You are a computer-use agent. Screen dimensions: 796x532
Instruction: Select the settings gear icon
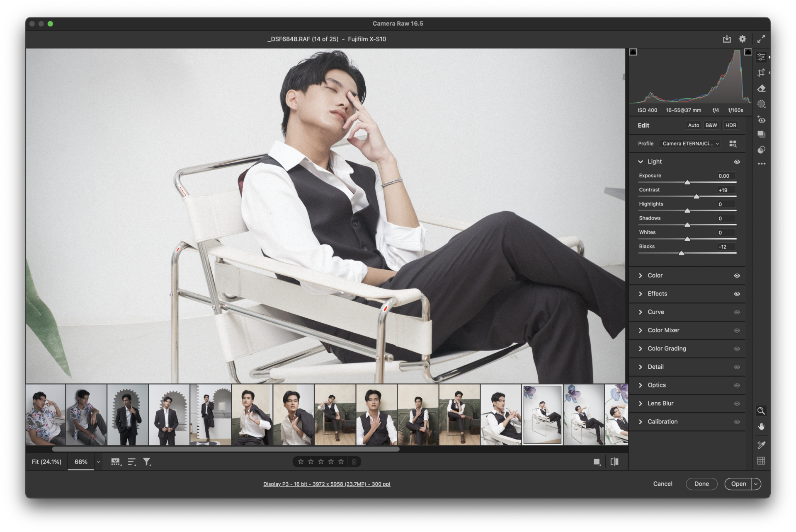click(743, 39)
